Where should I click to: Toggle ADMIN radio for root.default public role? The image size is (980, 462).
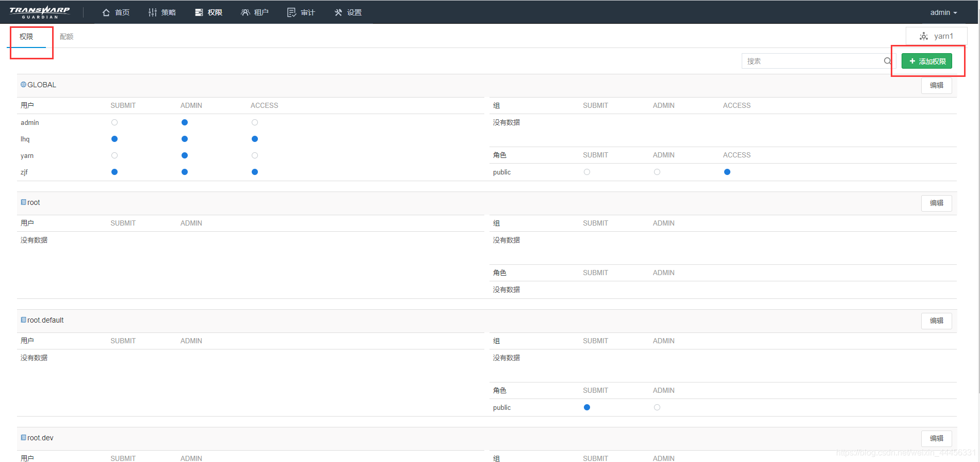(657, 407)
